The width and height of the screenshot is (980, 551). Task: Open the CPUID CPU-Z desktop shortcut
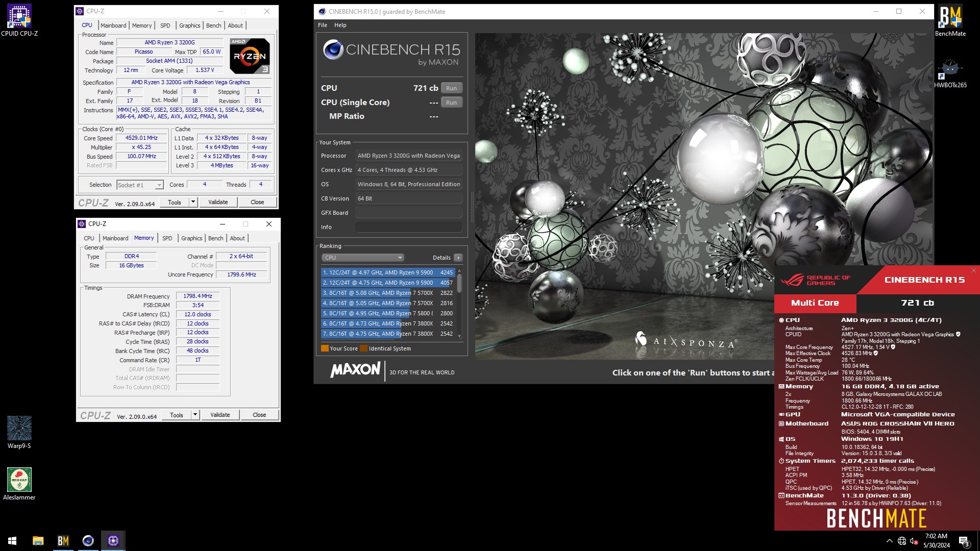click(x=19, y=20)
